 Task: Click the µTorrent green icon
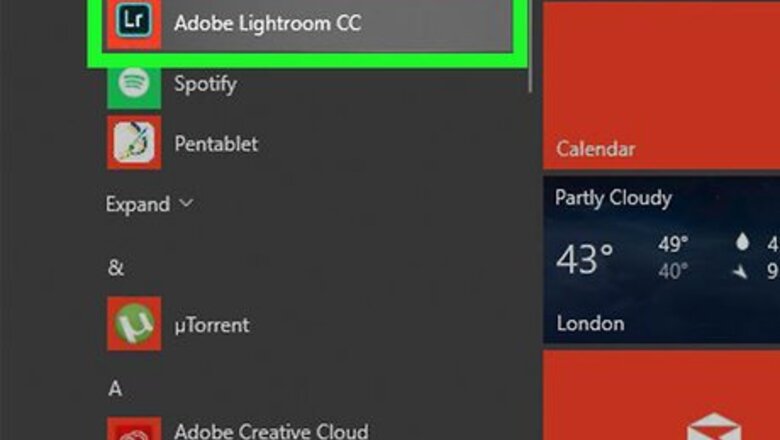pyautogui.click(x=134, y=325)
